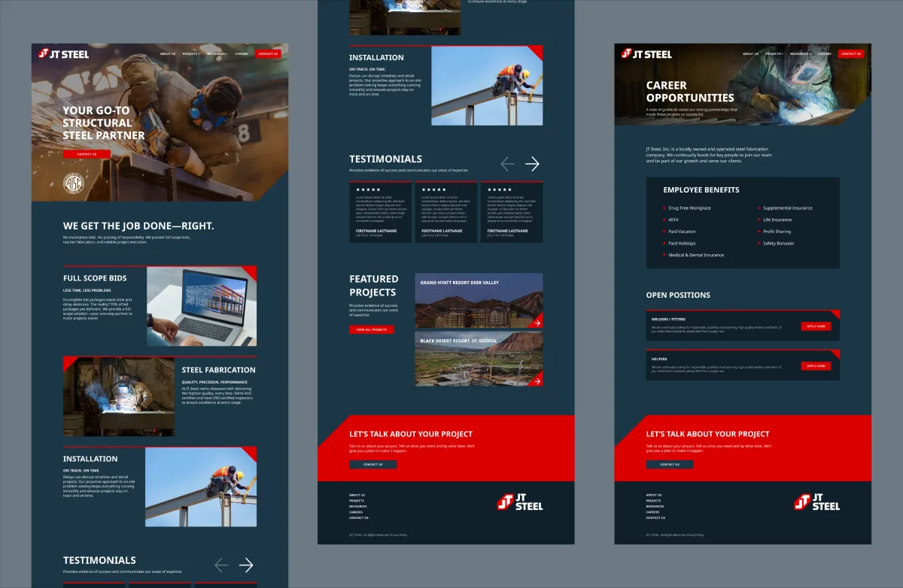Open Resources footer link on middle page

tap(358, 507)
